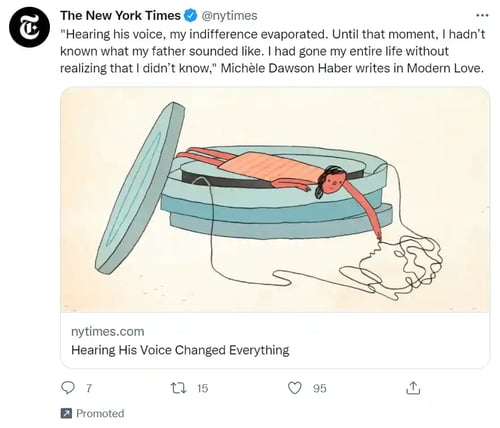This screenshot has width=500, height=428.
Task: Click the retweet count 15
Action: [x=202, y=388]
